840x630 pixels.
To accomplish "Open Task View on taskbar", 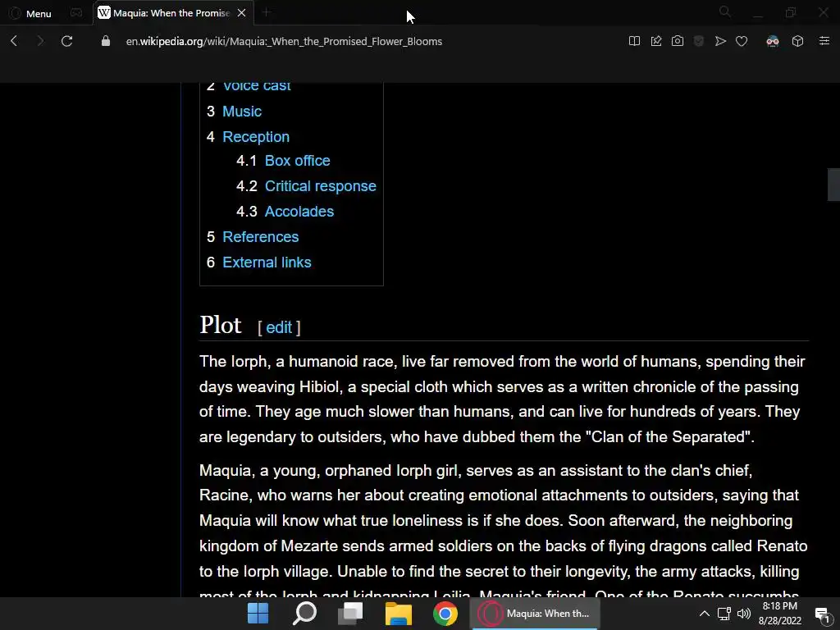I will (350, 614).
